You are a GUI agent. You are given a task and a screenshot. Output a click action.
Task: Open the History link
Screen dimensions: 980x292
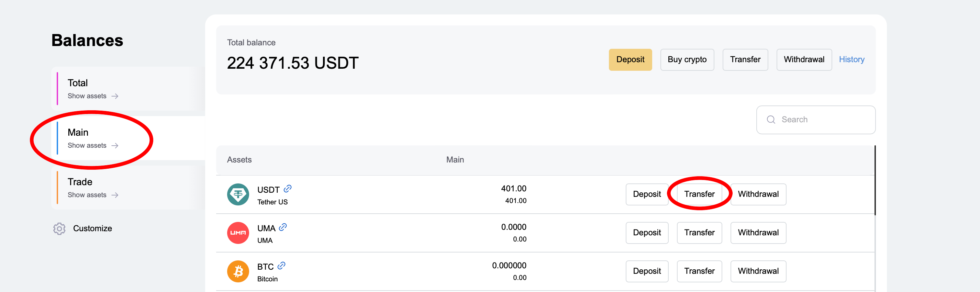851,60
